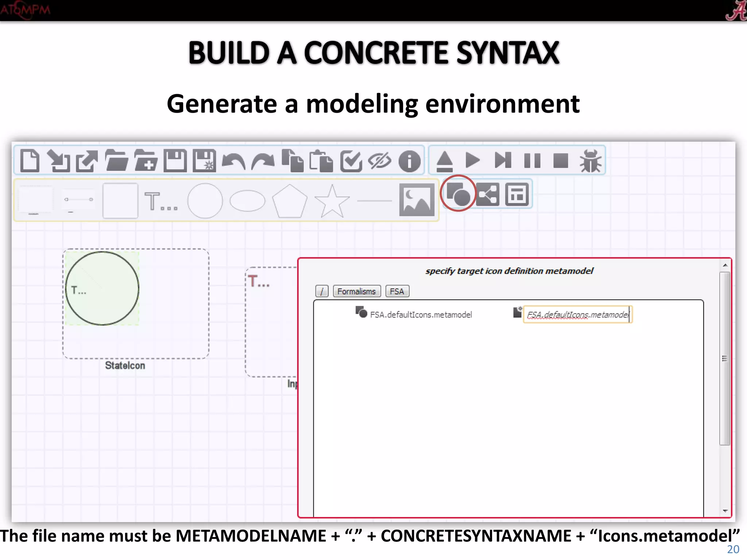Click the share-nodes icon
This screenshot has height=560, width=747.
(488, 194)
